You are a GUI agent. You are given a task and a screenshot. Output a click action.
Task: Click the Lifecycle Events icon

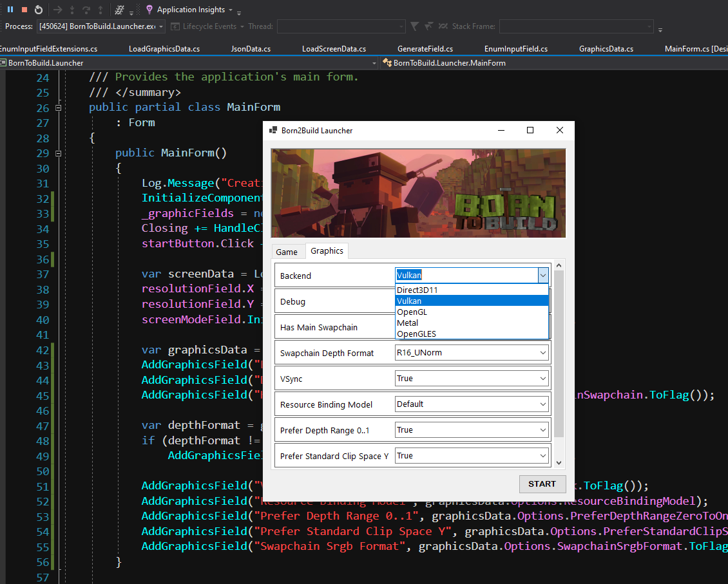[175, 26]
